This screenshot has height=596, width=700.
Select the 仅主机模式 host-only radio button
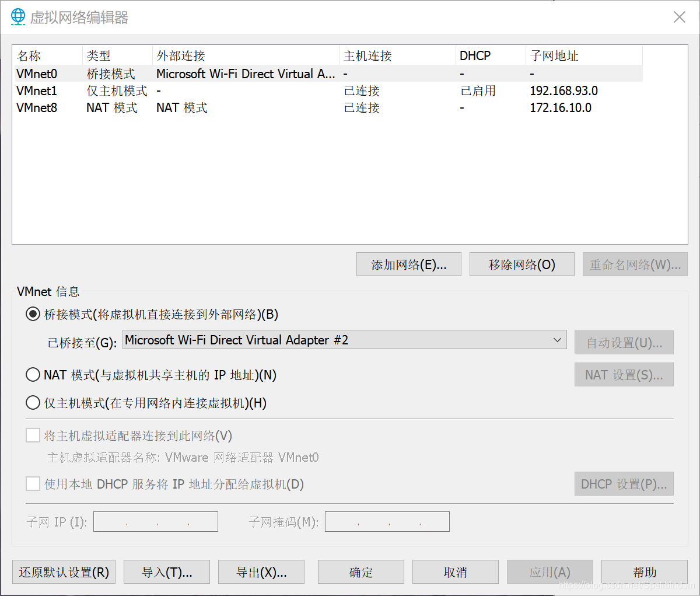pos(33,403)
